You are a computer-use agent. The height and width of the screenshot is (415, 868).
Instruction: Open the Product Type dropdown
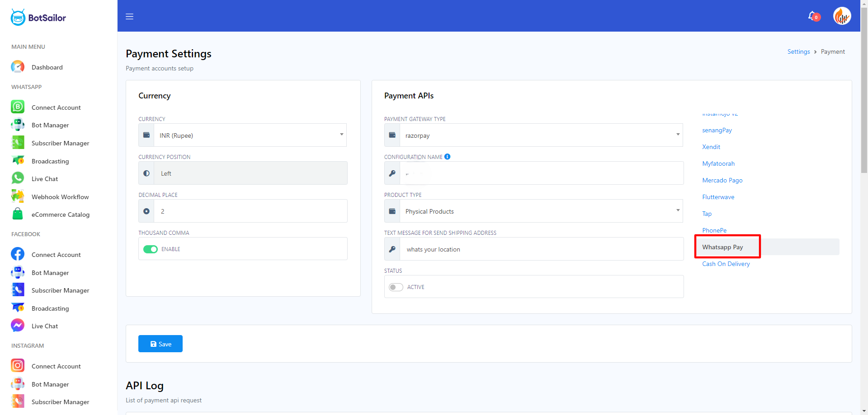[x=541, y=211]
